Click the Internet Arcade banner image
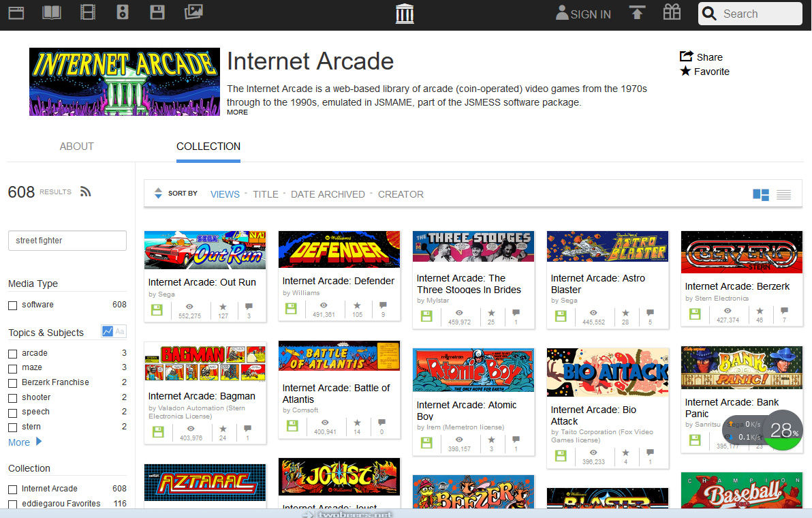Screen dimensions: 812x518 (124, 81)
